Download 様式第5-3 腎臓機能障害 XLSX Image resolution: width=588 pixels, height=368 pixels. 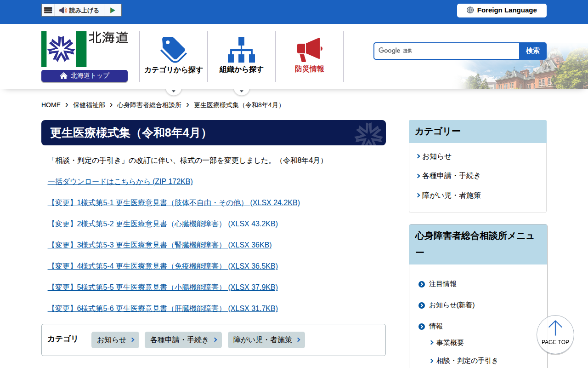click(160, 245)
